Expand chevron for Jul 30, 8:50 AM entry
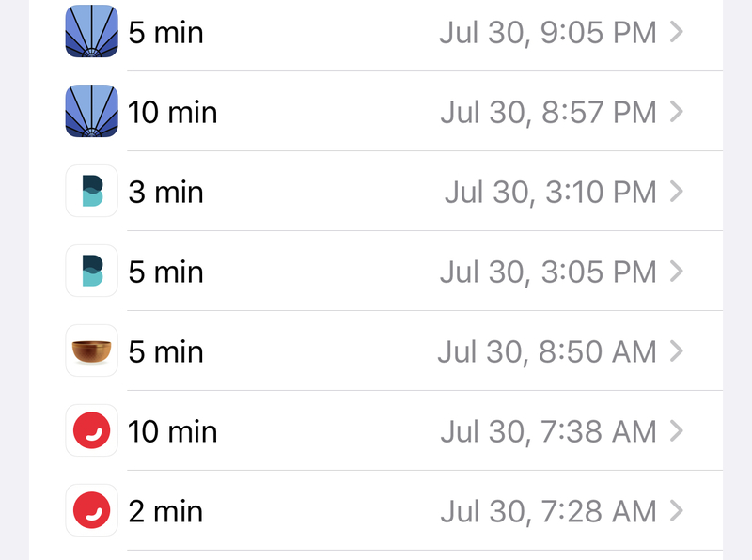The image size is (752, 560). pyautogui.click(x=676, y=351)
